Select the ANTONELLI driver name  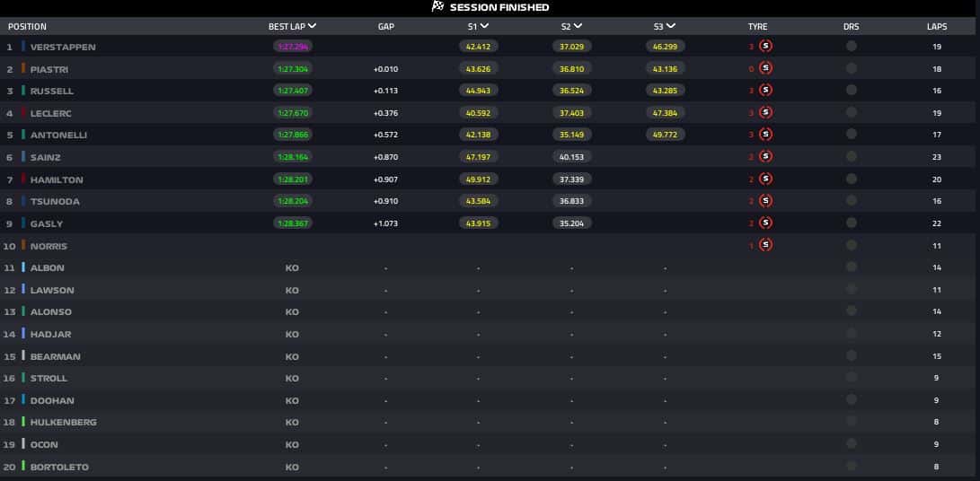[58, 136]
